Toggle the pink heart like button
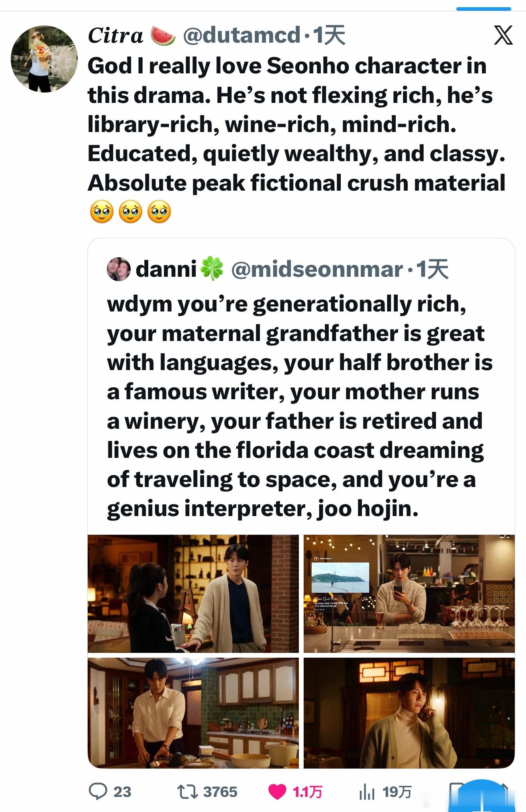This screenshot has height=812, width=526. click(x=277, y=792)
